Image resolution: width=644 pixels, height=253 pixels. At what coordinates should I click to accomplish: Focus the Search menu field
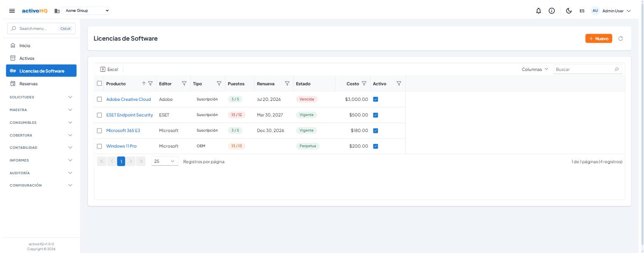point(41,29)
